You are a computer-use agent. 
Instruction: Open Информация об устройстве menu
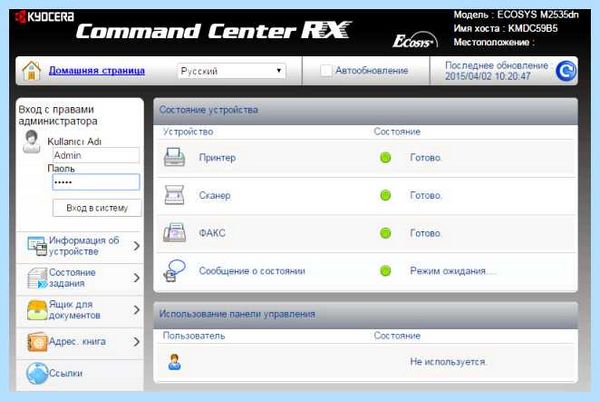click(80, 246)
